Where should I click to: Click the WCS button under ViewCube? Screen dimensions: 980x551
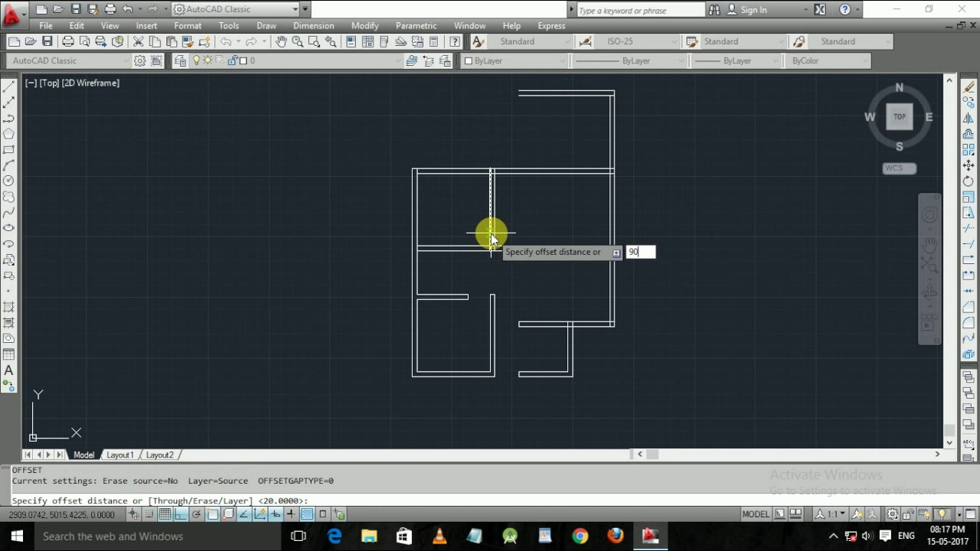[899, 168]
